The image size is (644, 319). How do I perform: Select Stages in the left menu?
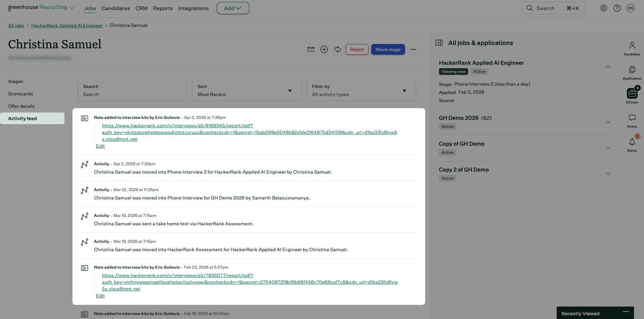(x=16, y=81)
